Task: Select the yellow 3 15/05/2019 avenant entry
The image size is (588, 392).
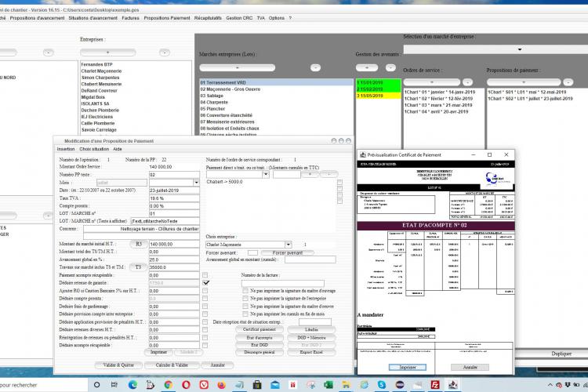Action: point(378,96)
